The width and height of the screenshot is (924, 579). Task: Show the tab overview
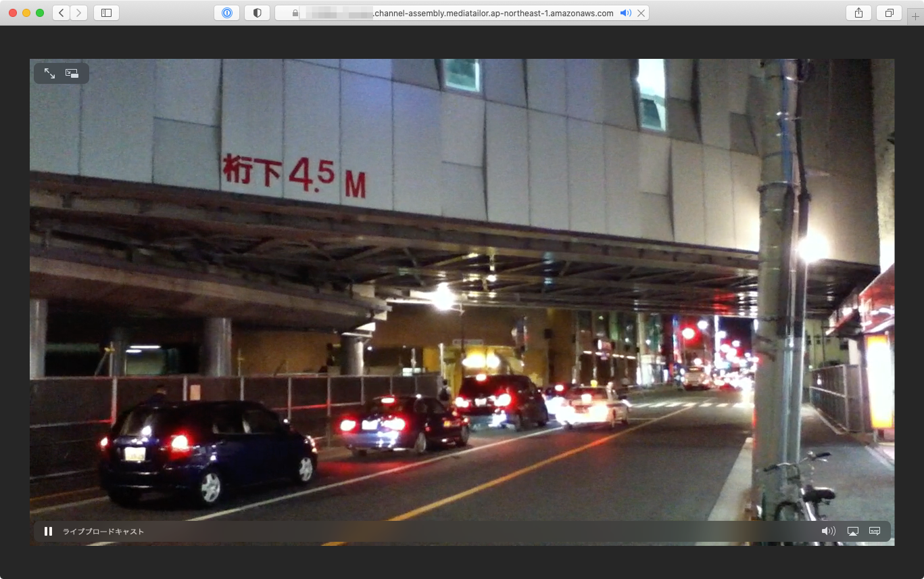(x=890, y=13)
